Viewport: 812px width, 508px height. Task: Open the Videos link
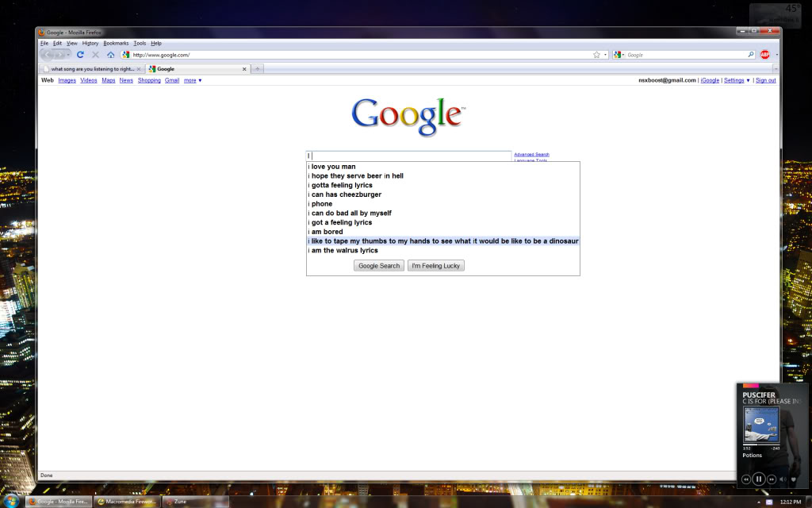89,80
